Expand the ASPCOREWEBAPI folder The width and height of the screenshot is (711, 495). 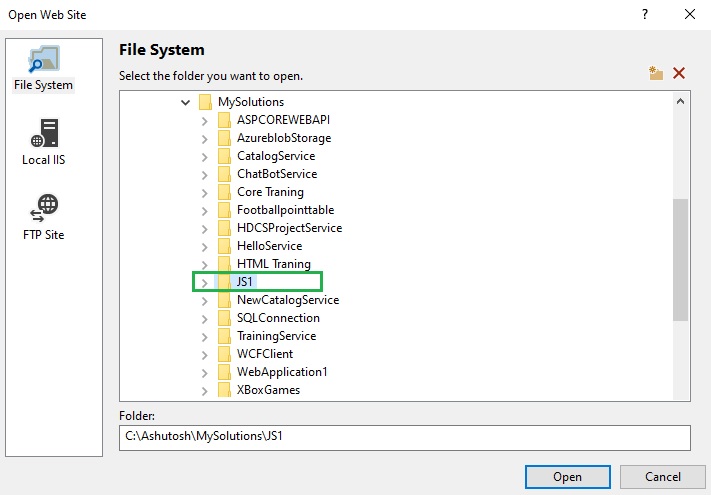pos(205,121)
